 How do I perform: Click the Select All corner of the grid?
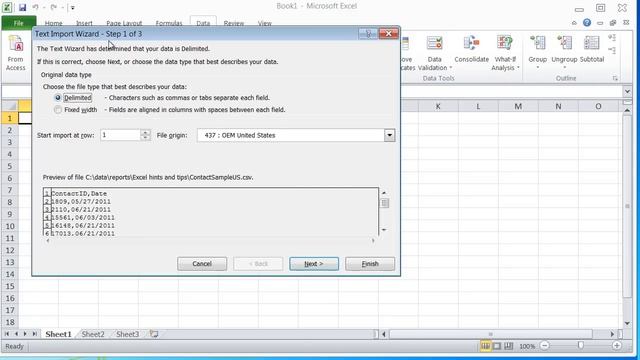[x=10, y=106]
